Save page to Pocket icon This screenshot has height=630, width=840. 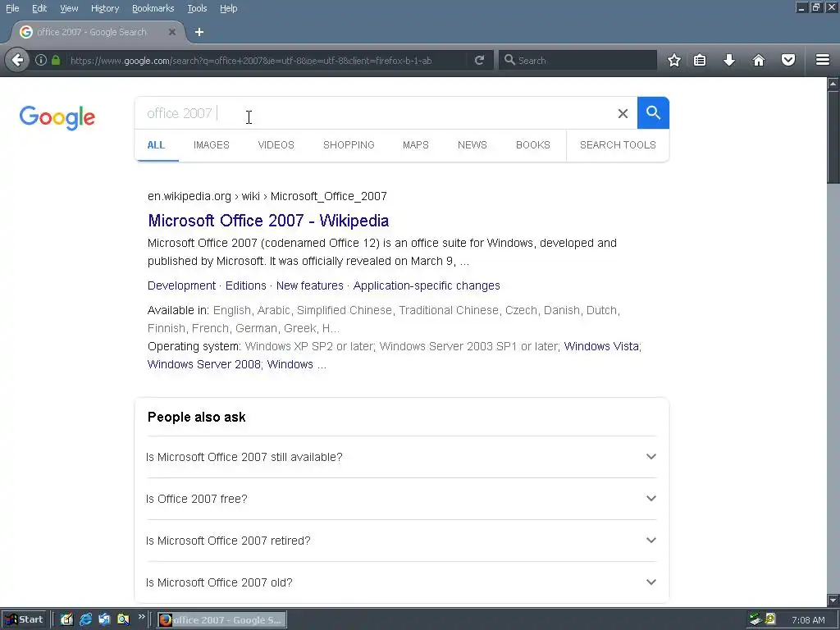(788, 60)
